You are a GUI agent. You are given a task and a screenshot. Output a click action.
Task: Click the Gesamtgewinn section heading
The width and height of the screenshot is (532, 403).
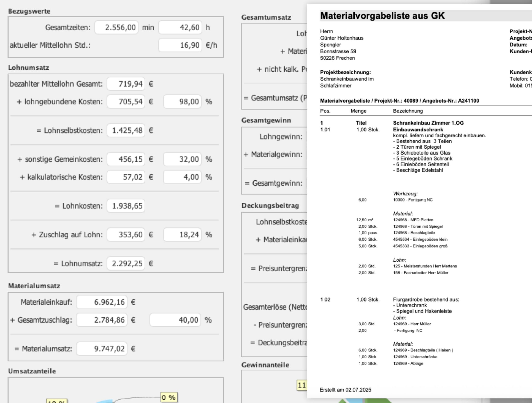266,120
